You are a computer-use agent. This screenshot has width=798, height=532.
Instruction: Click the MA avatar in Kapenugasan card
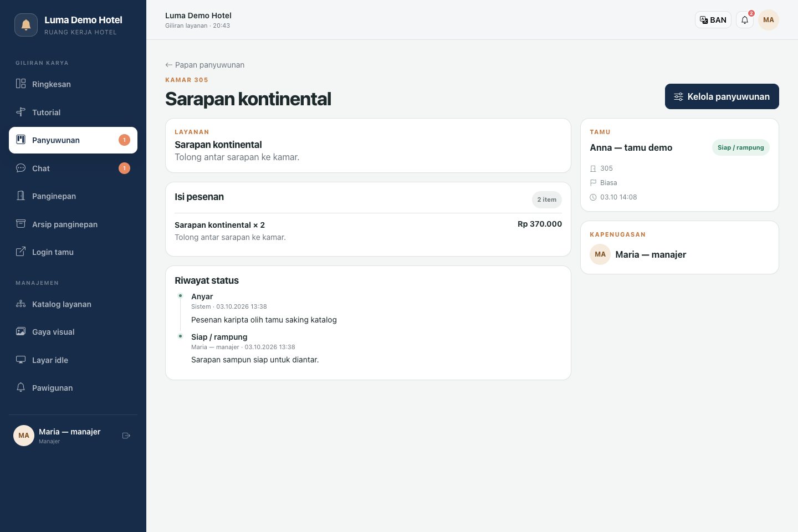600,254
